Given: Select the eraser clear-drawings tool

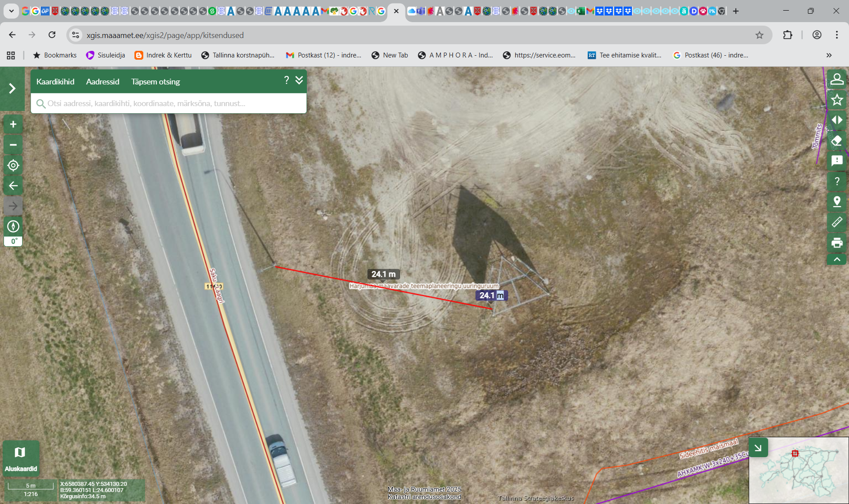Looking at the screenshot, I should [x=837, y=141].
